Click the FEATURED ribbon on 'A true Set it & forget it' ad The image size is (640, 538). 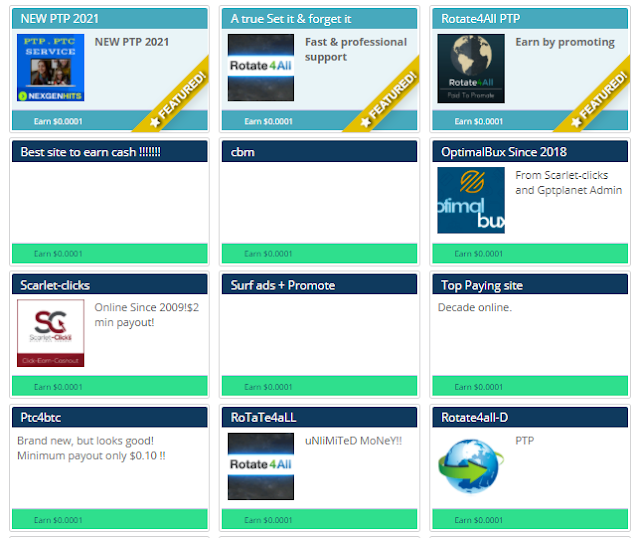point(390,98)
